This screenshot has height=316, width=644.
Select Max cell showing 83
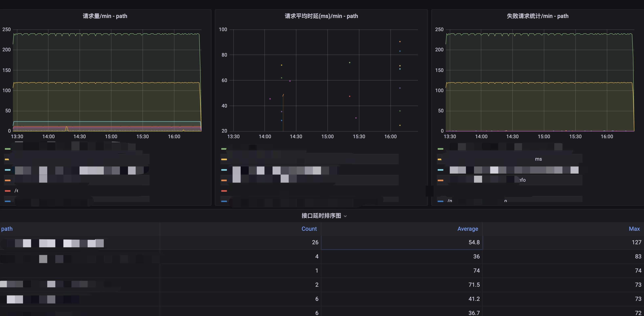pos(563,256)
